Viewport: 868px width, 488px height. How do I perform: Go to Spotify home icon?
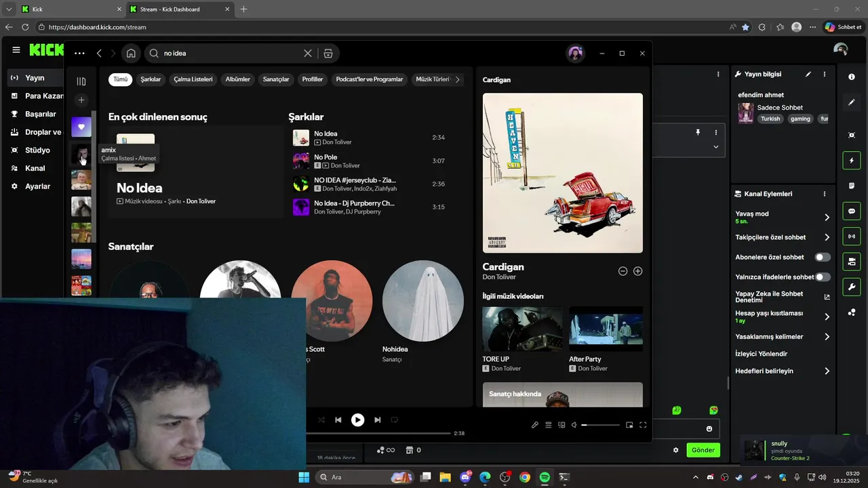coord(131,54)
